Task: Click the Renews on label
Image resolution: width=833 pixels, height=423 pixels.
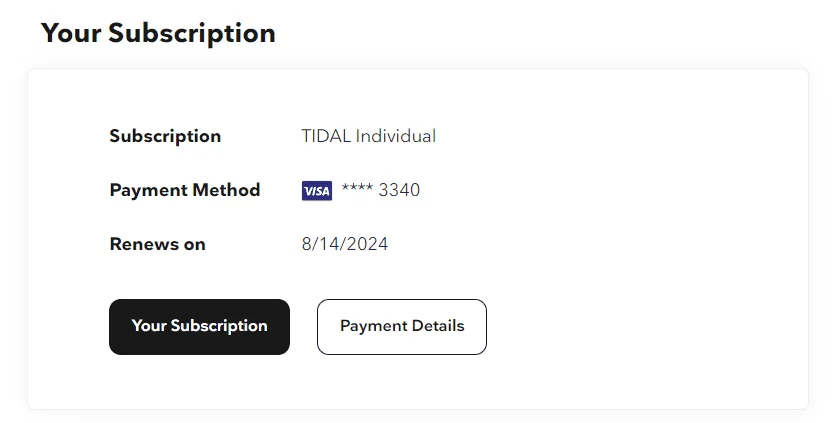Action: coord(157,244)
